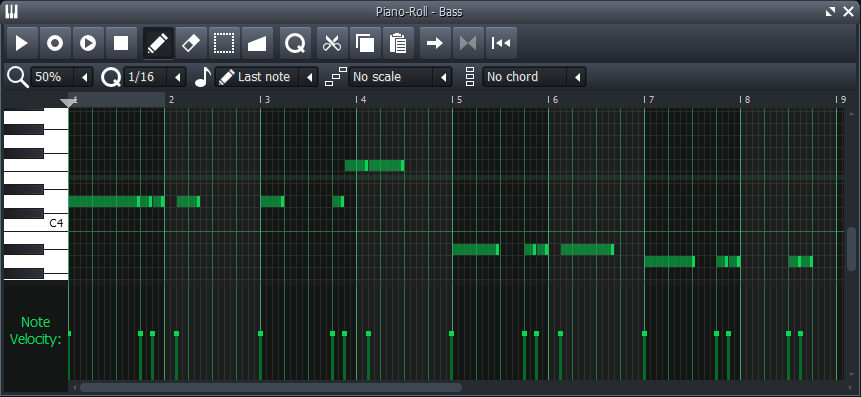Paste notes from clipboard icon
861x397 pixels.
point(398,43)
